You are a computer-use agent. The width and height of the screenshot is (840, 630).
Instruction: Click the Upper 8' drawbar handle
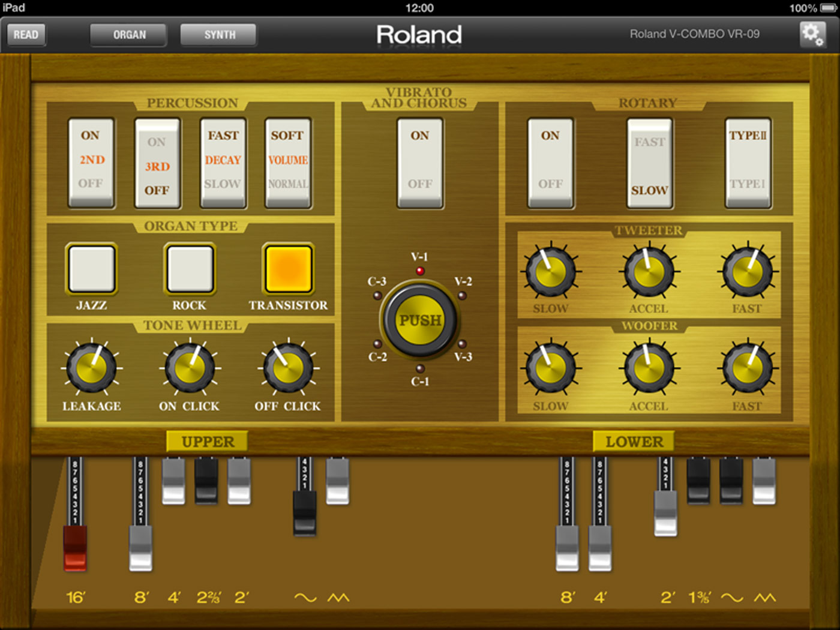click(141, 548)
